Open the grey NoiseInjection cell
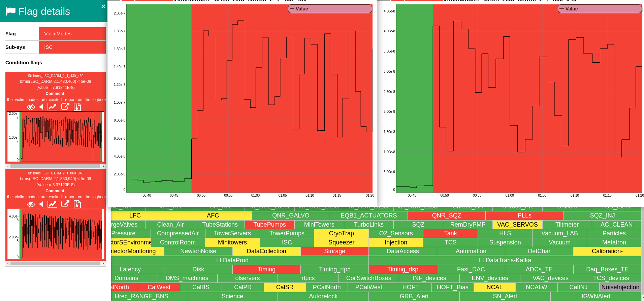The height and width of the screenshot is (301, 644). 620,287
